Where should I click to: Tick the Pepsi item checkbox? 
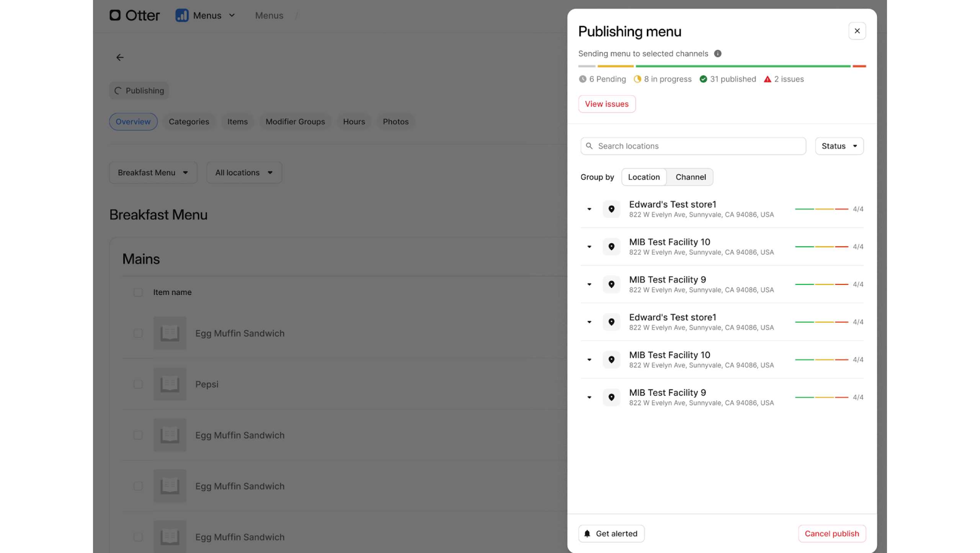click(138, 384)
